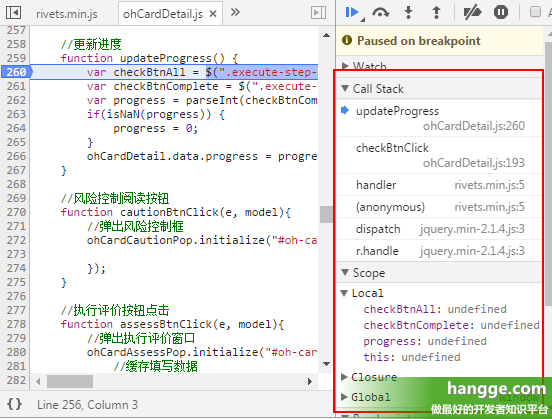Screen dimensions: 552x419
Task: Click the cautionBtnClick function declaration
Action: point(175,212)
